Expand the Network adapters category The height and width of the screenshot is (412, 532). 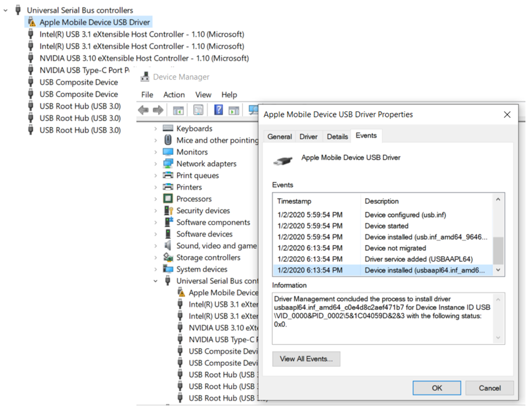click(155, 164)
